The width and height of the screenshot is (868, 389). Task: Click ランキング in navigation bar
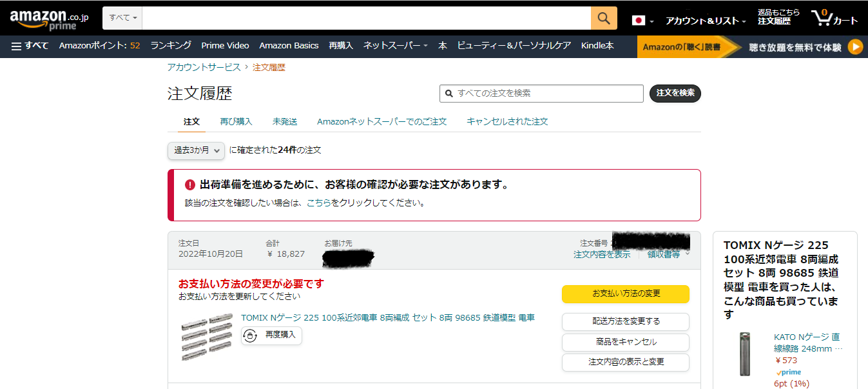pos(171,46)
